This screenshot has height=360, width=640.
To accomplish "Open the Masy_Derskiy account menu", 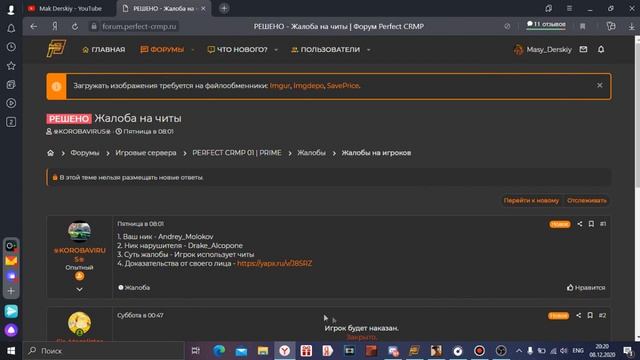I will pyautogui.click(x=543, y=49).
